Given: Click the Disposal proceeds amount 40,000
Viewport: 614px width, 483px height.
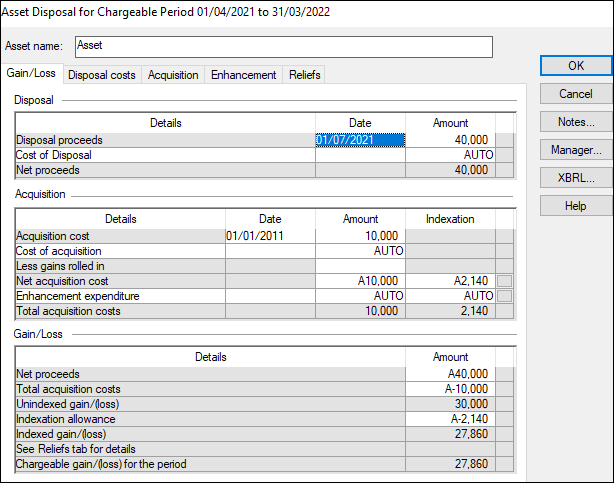Looking at the screenshot, I should pyautogui.click(x=450, y=140).
